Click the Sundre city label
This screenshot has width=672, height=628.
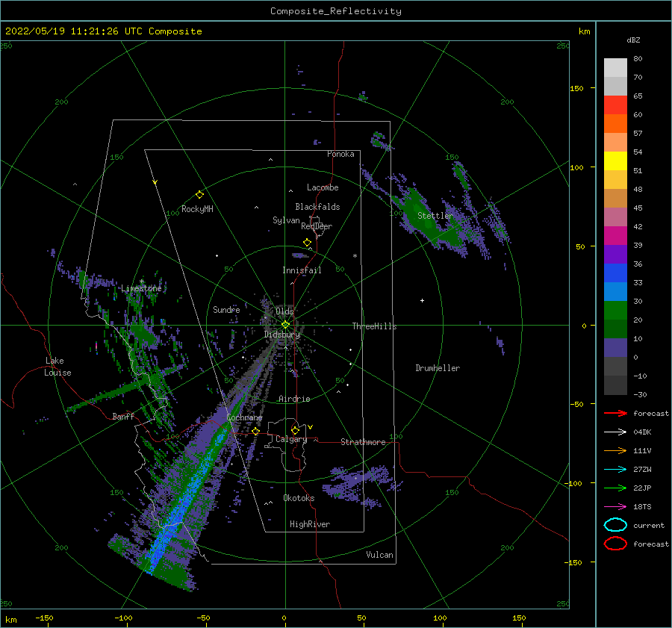tap(226, 309)
